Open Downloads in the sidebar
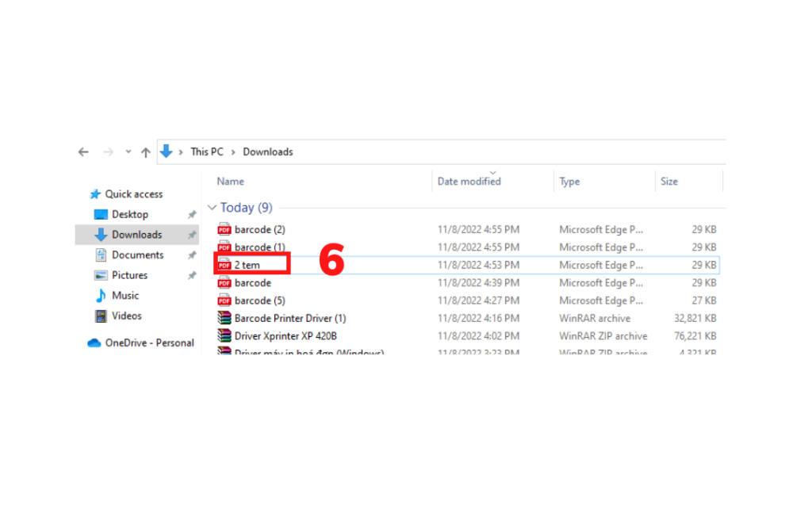The image size is (812, 513). pyautogui.click(x=136, y=235)
